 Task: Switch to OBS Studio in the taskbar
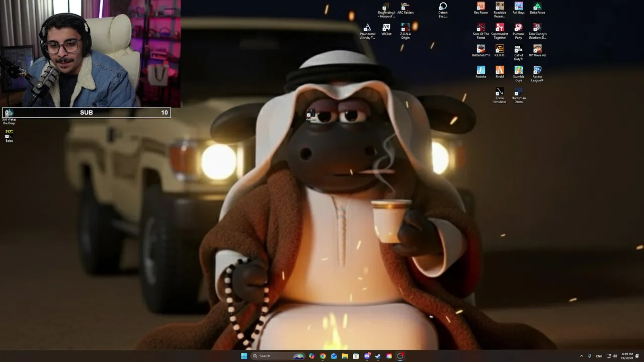400,356
